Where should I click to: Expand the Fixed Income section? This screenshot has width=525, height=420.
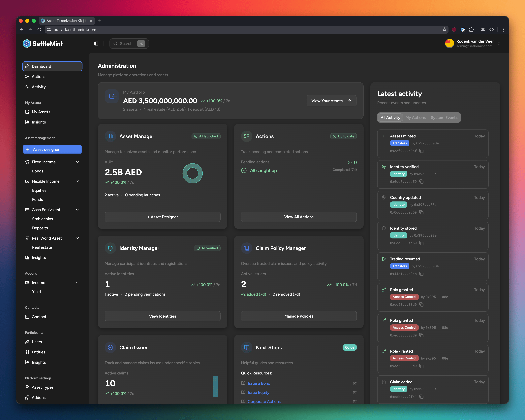(x=77, y=162)
